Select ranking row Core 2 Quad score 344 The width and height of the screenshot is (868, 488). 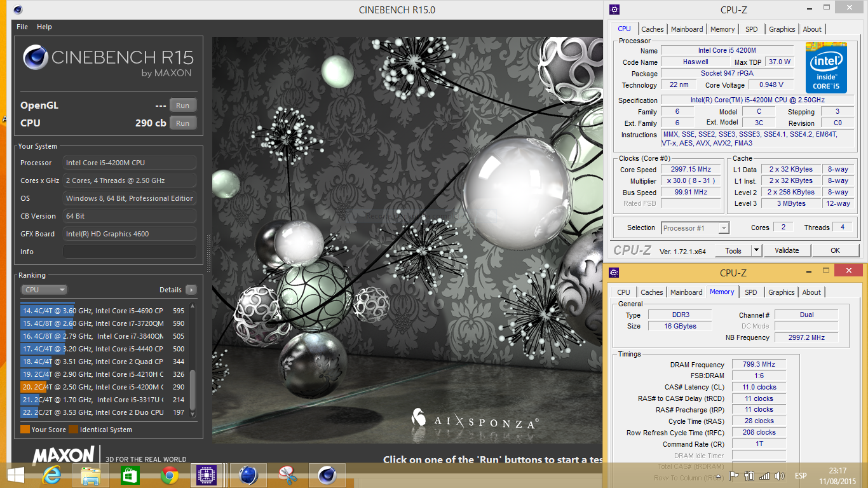pyautogui.click(x=104, y=362)
